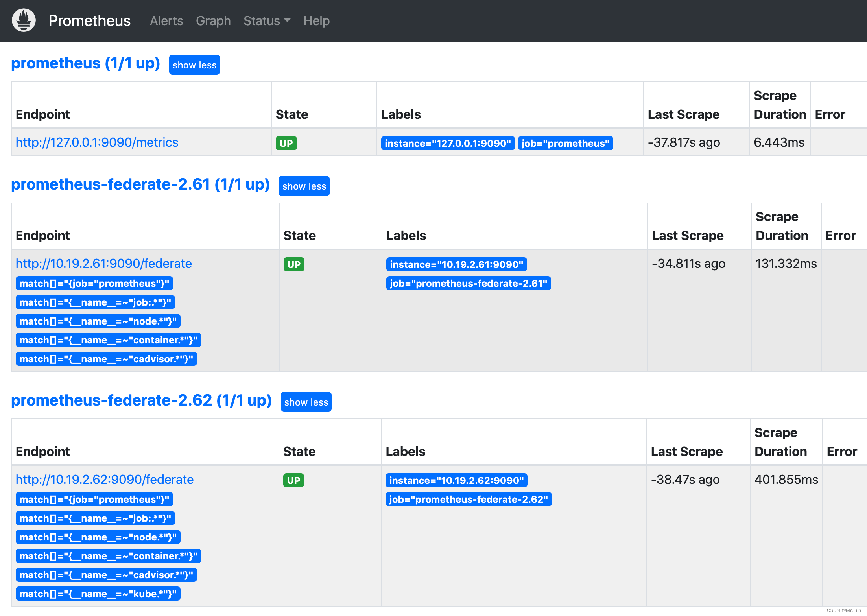This screenshot has width=867, height=616.
Task: Expand the Status dropdown menu
Action: [x=267, y=21]
